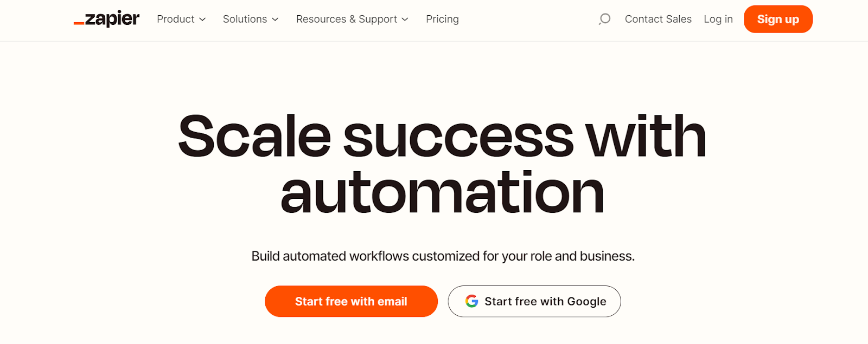Click the orange underscore in the Zapier logo
868x344 pixels.
[79, 23]
